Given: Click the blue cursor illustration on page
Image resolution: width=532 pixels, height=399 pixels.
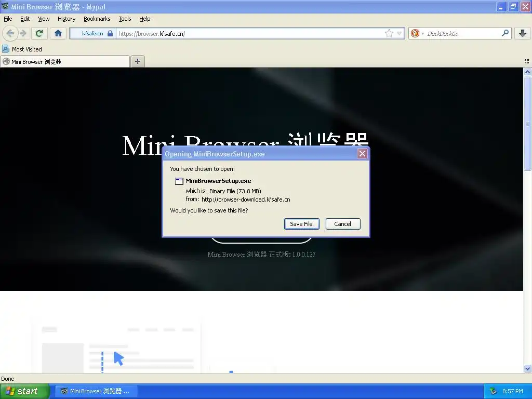Looking at the screenshot, I should click(118, 358).
